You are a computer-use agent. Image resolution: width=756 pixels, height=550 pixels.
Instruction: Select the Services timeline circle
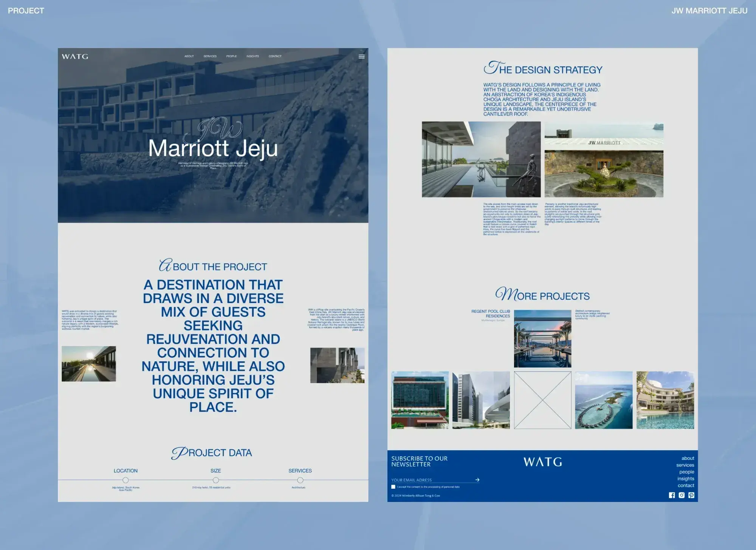(x=300, y=480)
